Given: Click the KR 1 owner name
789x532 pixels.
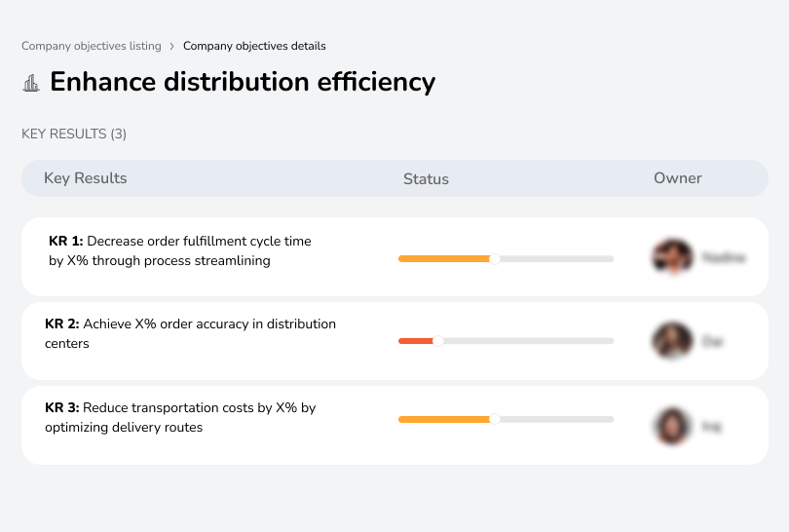Looking at the screenshot, I should 724,257.
